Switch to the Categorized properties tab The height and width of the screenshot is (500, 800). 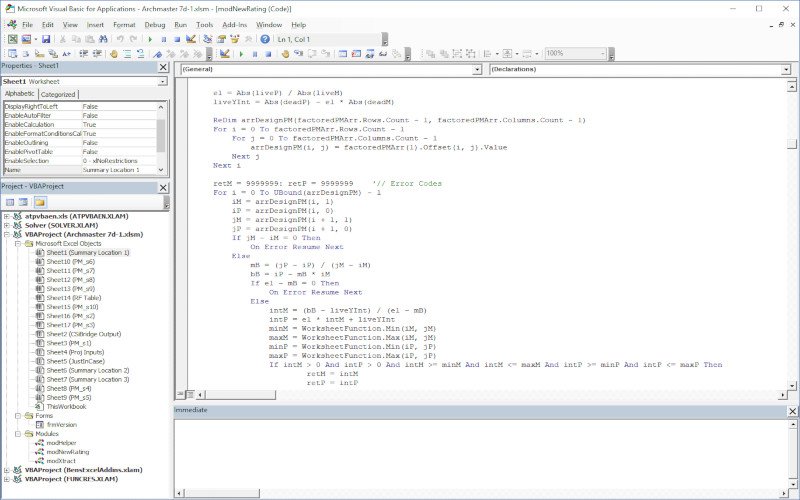coord(58,94)
